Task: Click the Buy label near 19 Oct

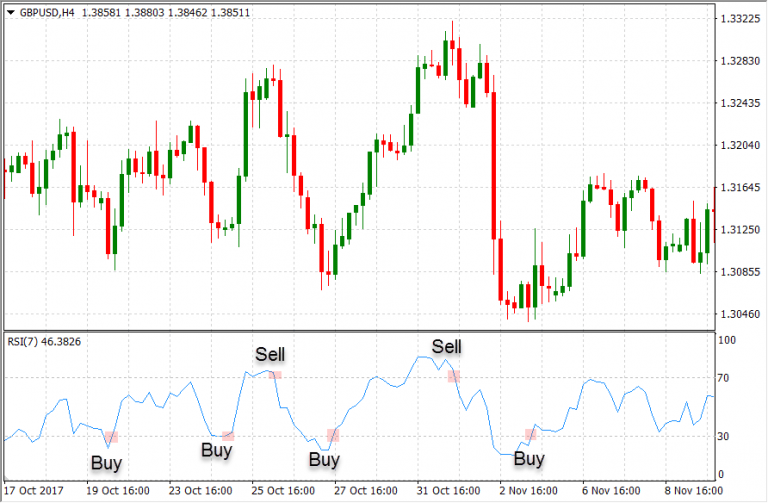Action: [x=106, y=462]
